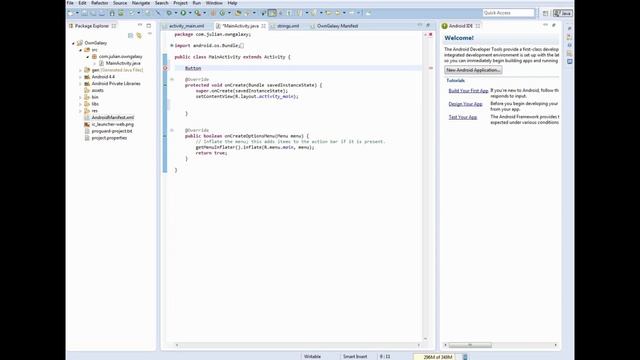This screenshot has width=640, height=360.
Task: Collapse the OwnGalaxy project node
Action: tap(73, 43)
